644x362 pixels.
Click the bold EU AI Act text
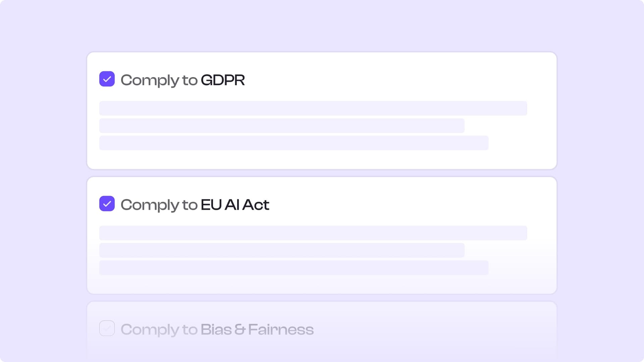pos(235,205)
